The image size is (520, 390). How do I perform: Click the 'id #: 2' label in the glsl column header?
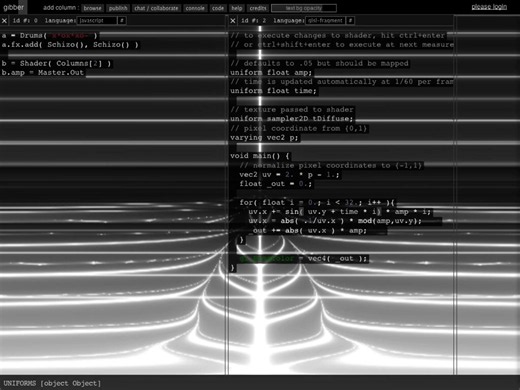254,21
